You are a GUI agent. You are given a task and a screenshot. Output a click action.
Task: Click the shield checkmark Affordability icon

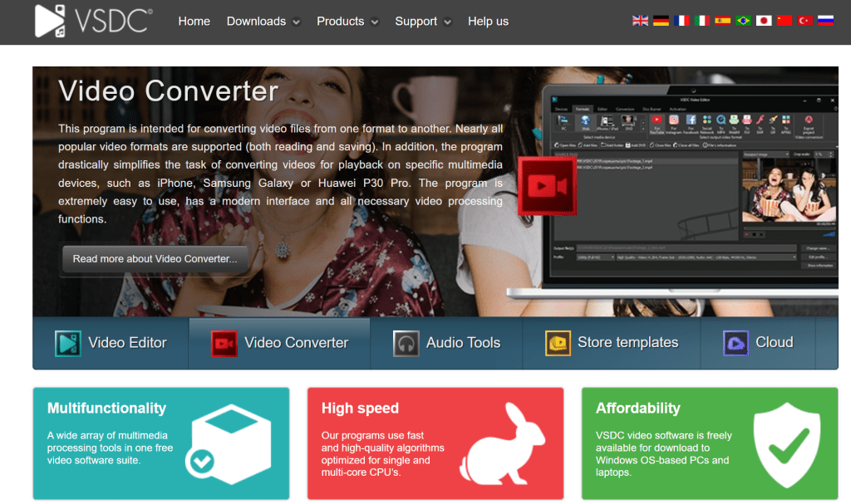(x=782, y=445)
